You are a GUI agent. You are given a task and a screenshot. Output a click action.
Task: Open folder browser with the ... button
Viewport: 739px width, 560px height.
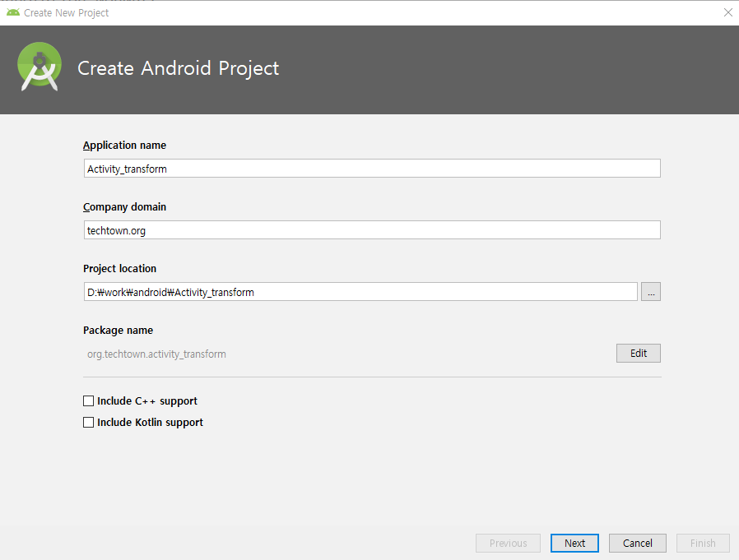point(650,292)
